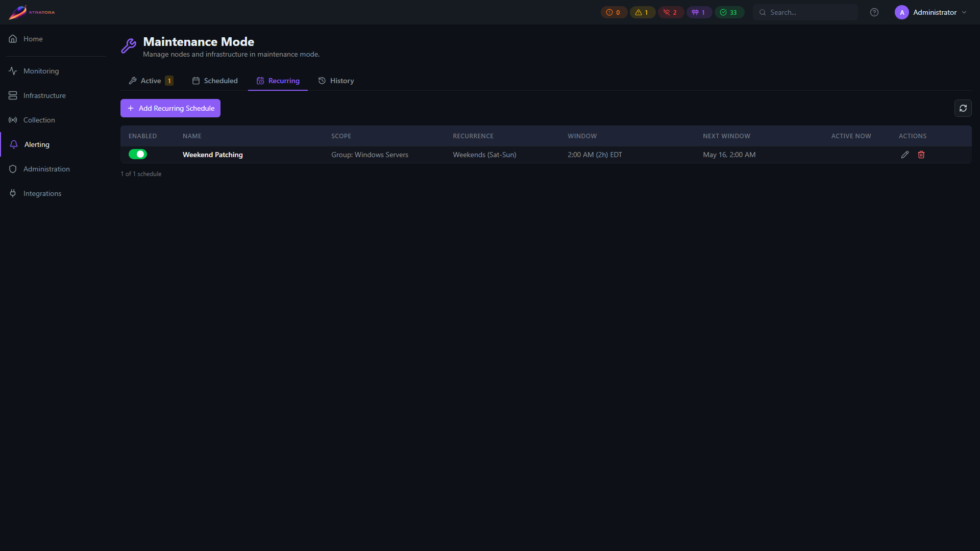Click the Maintenance Mode wrench icon
Image resolution: width=980 pixels, height=551 pixels.
tap(129, 46)
